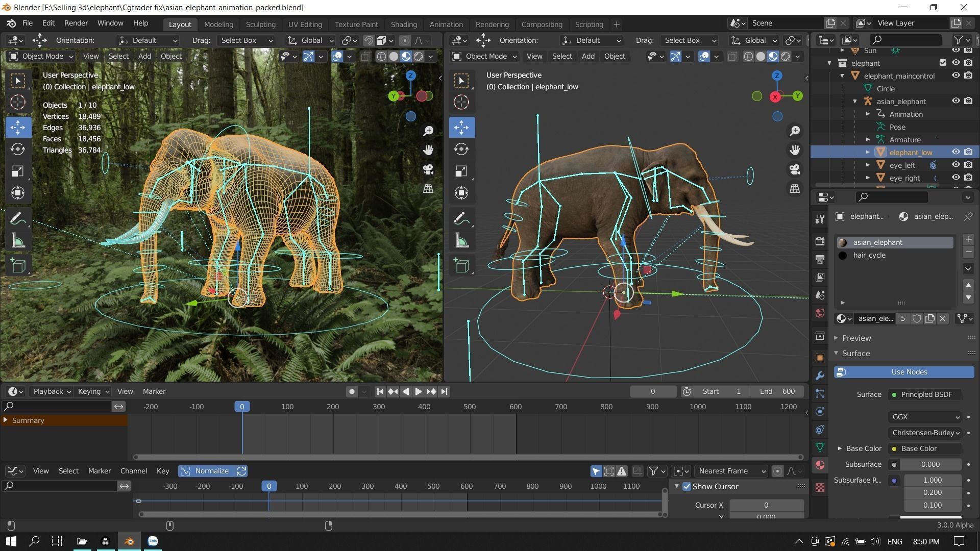Switch perspective/orthographic grid icon in left viewport
The height and width of the screenshot is (551, 980).
tap(428, 188)
